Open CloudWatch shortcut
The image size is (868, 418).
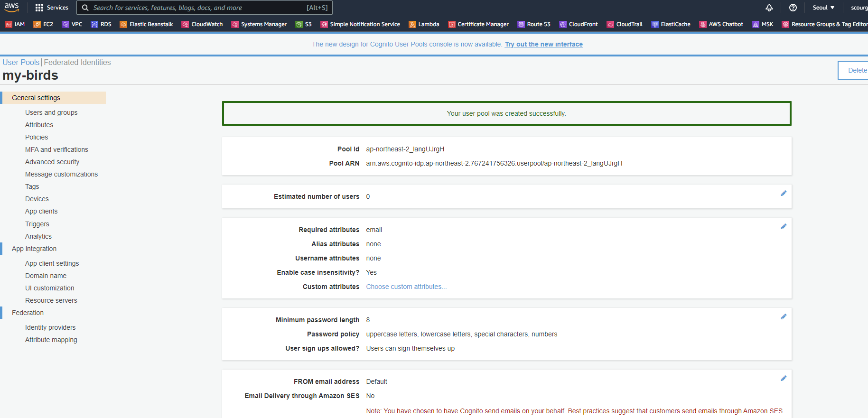(202, 24)
